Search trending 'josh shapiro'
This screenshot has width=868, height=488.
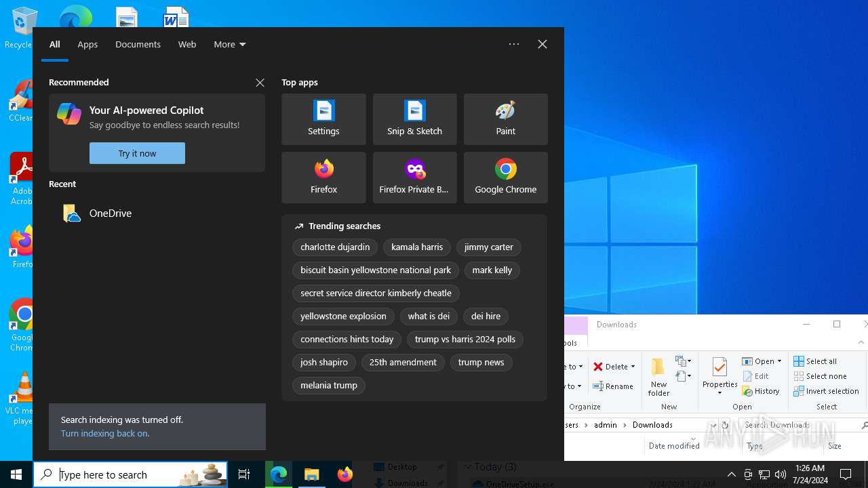324,363
